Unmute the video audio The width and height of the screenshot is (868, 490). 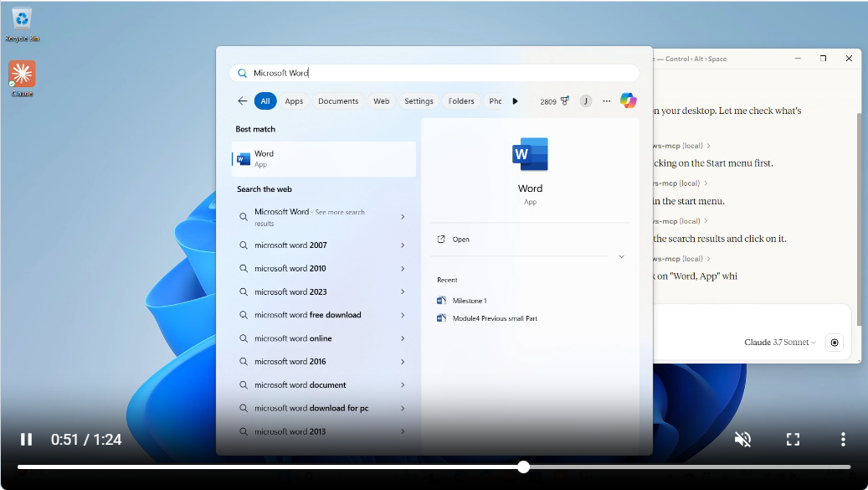click(x=742, y=440)
